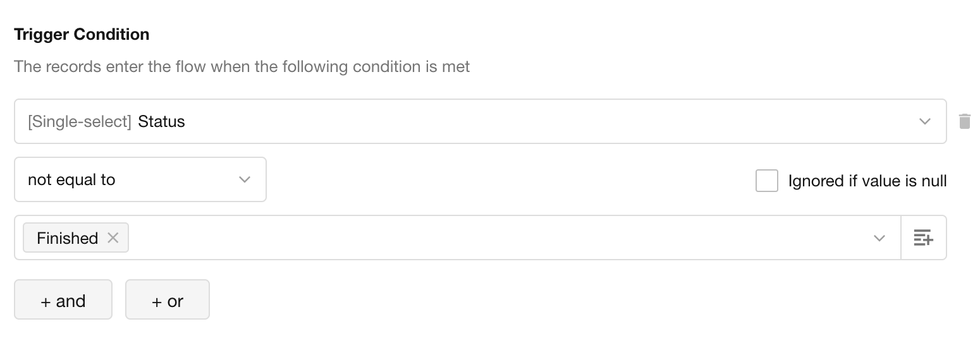Click the Trigger Condition heading
The width and height of the screenshot is (980, 355).
[x=82, y=34]
